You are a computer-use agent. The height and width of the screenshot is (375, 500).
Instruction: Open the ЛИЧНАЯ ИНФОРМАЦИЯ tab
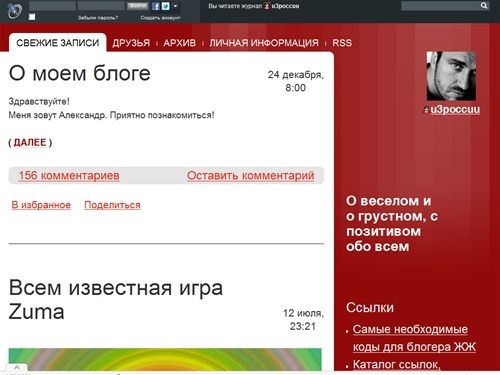point(264,43)
